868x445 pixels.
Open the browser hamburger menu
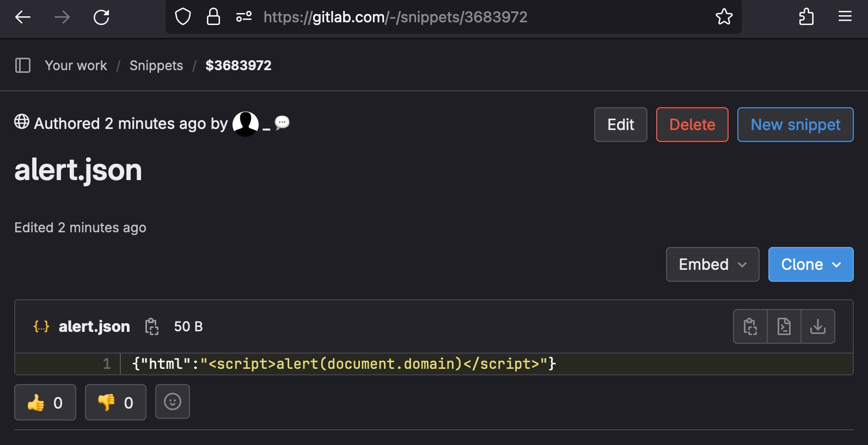[x=845, y=17]
